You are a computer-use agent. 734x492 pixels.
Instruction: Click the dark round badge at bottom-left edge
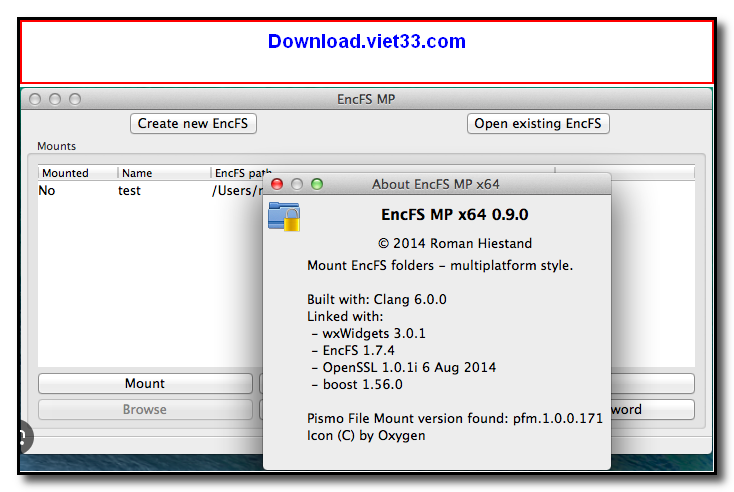[x=22, y=437]
